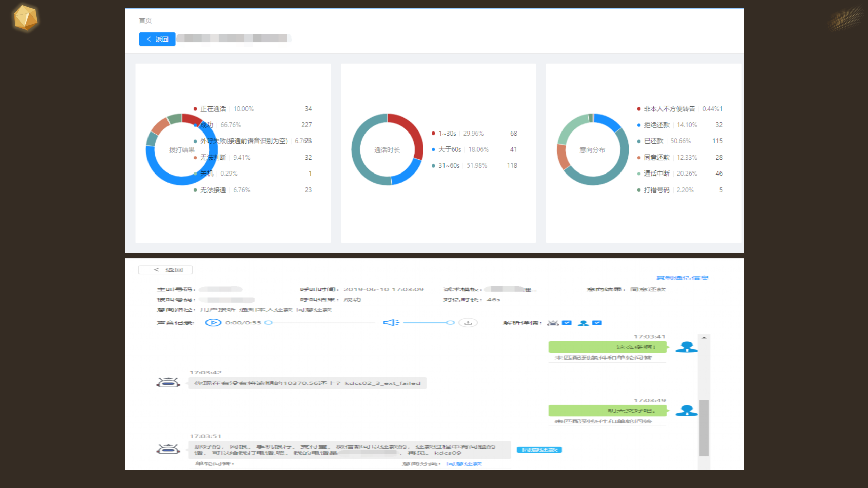Click the 同意还款 intent classification link
Image resolution: width=868 pixels, height=488 pixels.
click(464, 464)
